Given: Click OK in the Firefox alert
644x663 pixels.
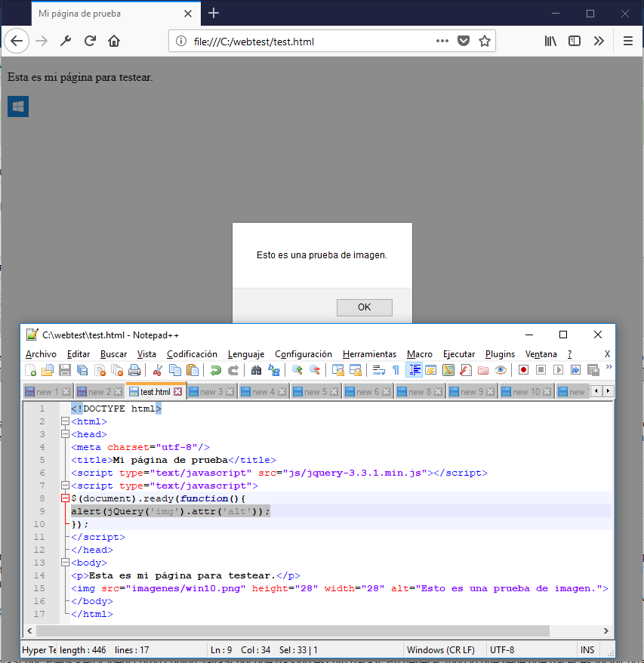Looking at the screenshot, I should pos(364,307).
